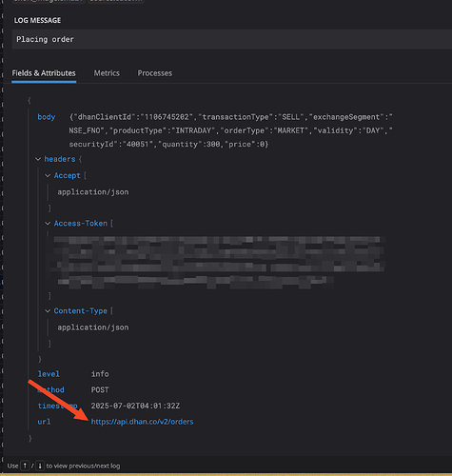The image size is (452, 476).
Task: Collapse the headers section chevron
Action: 38,159
